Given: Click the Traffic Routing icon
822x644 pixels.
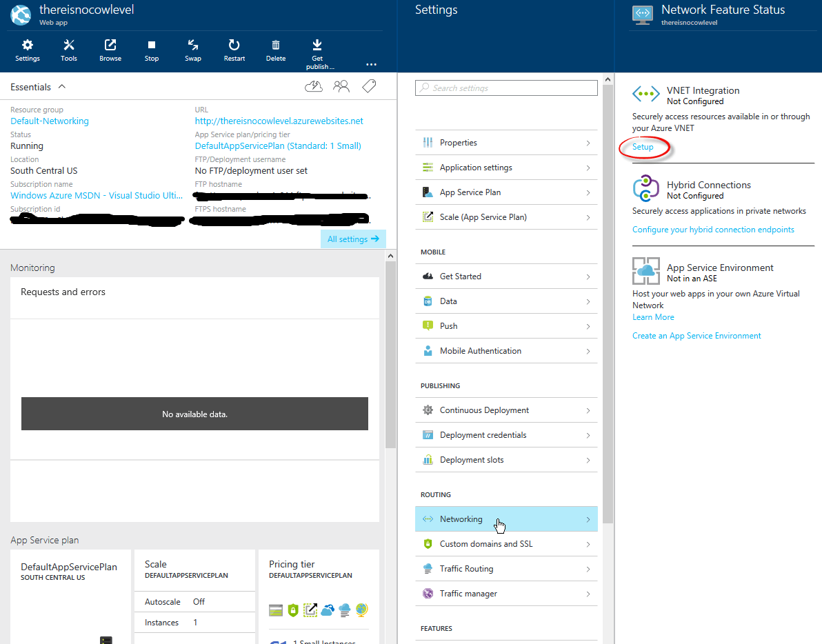Looking at the screenshot, I should tap(428, 569).
